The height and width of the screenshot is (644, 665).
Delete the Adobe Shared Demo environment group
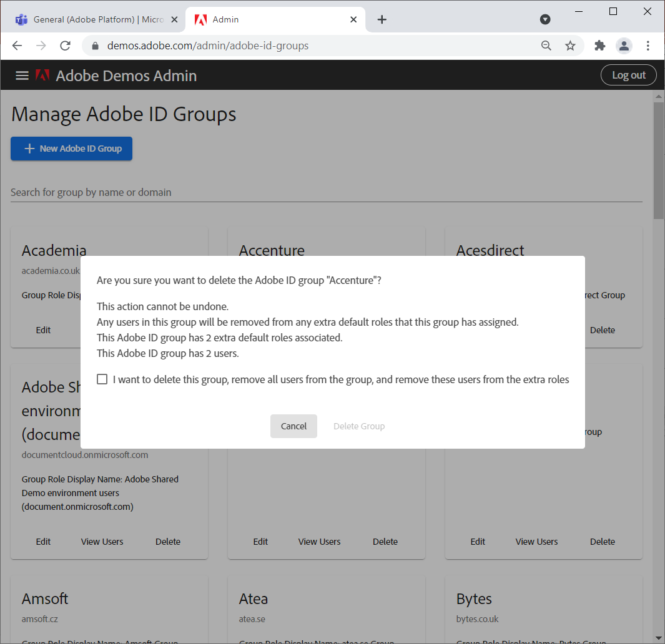[168, 542]
